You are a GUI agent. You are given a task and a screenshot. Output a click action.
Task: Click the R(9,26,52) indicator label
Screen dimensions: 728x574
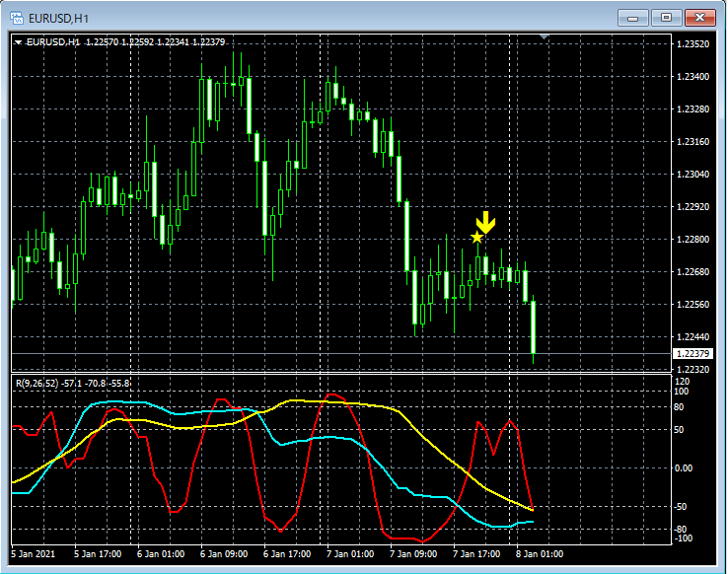pyautogui.click(x=36, y=383)
